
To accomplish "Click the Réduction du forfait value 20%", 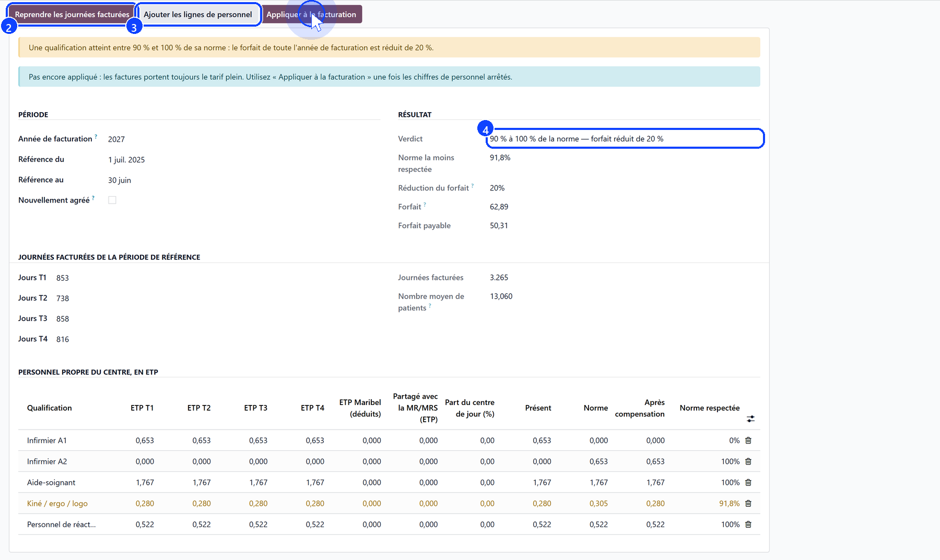I will tap(497, 188).
